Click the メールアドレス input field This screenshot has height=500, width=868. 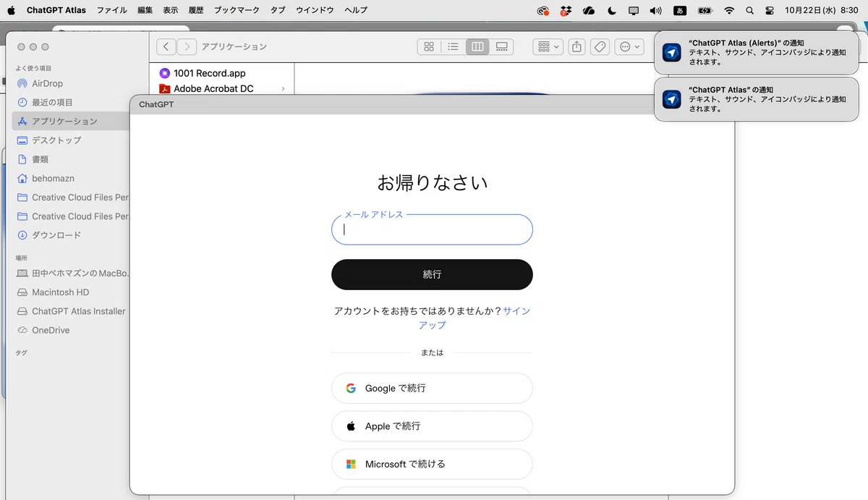point(432,229)
